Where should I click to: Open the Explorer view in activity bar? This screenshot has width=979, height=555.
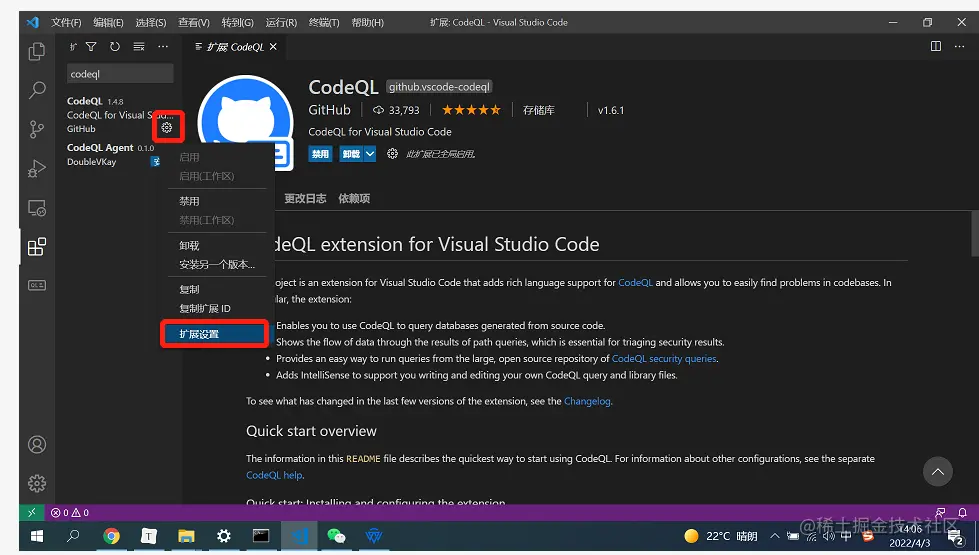click(x=37, y=51)
